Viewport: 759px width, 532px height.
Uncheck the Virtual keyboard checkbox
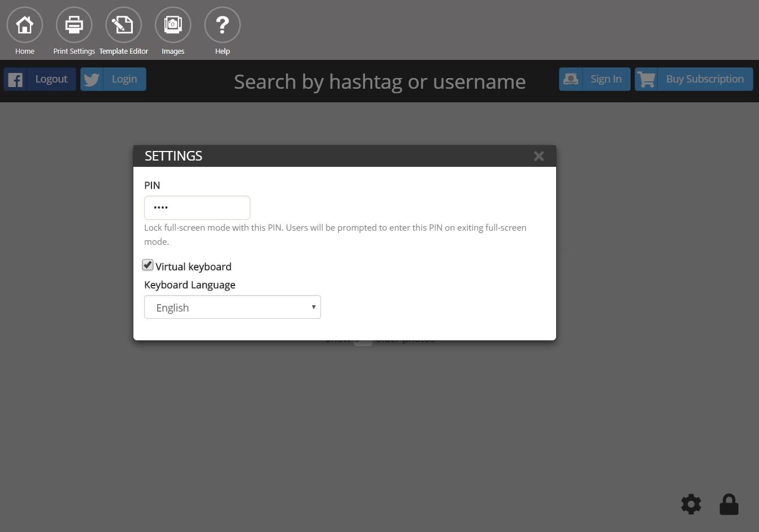[148, 265]
